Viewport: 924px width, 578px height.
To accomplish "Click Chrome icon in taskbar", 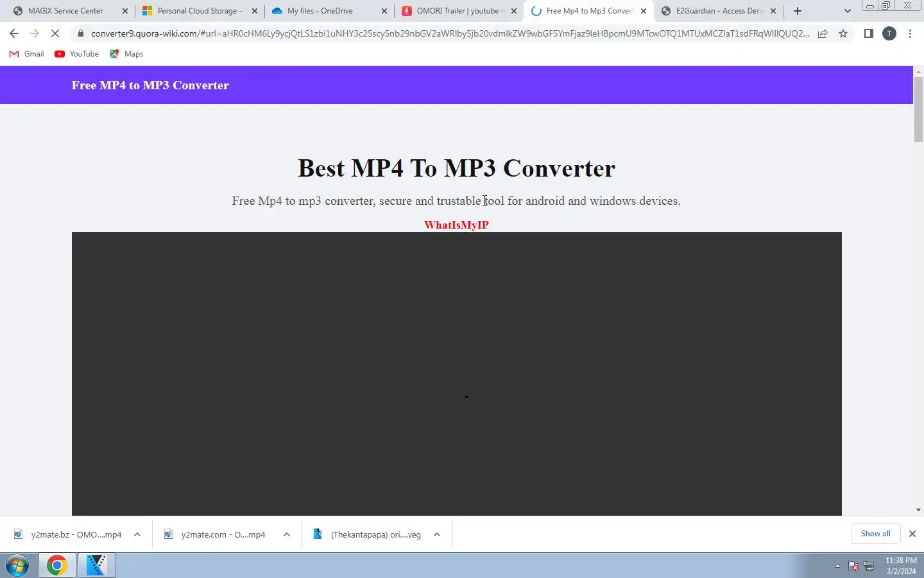I will [56, 566].
